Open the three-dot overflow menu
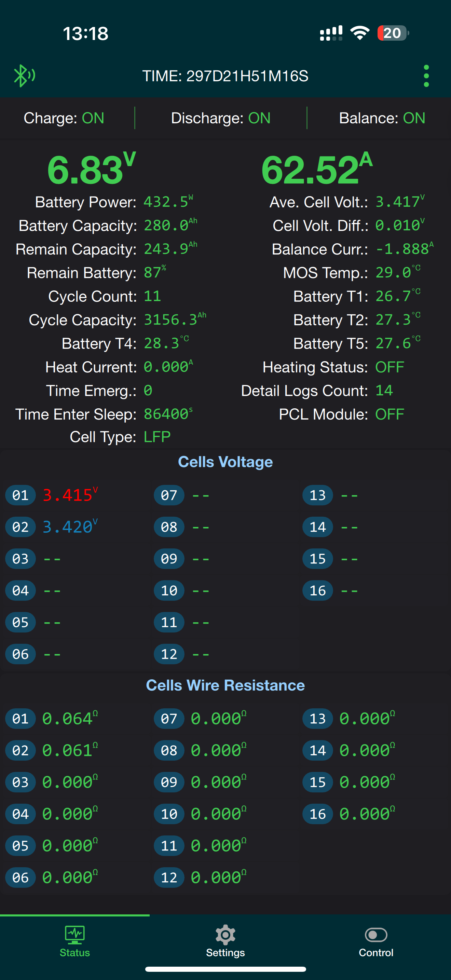This screenshot has height=980, width=451. pos(426,76)
